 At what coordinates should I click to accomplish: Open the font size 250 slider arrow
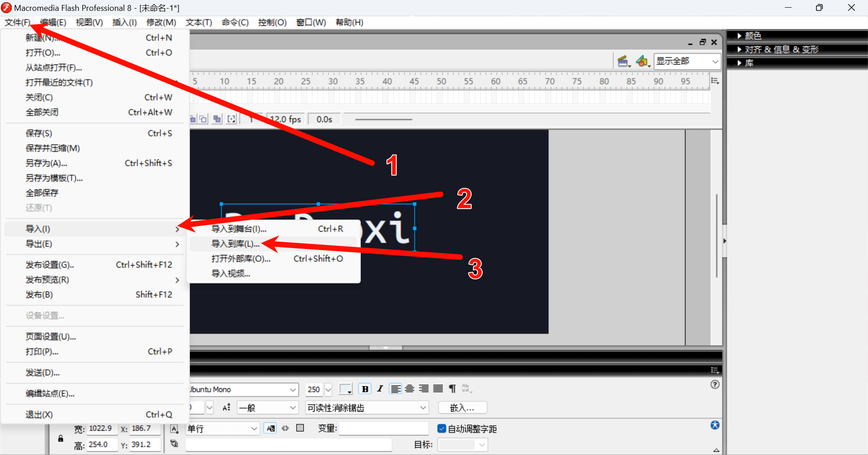pos(328,389)
